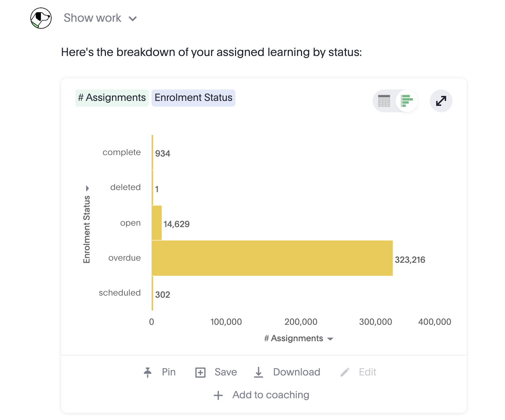Click the Save icon

pyautogui.click(x=200, y=373)
